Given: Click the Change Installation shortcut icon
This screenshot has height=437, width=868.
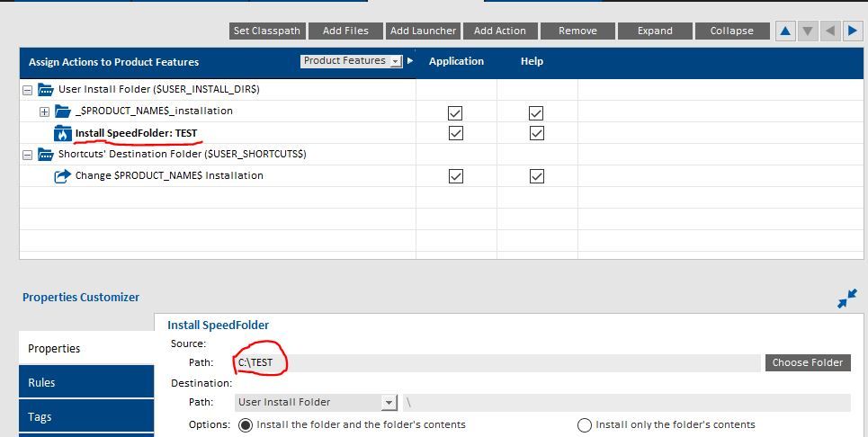Looking at the screenshot, I should pos(63,176).
